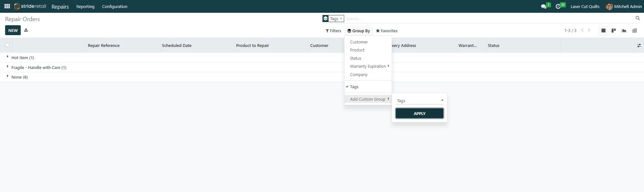Image resolution: width=644 pixels, height=192 pixels.
Task: Open the Repairs menu
Action: click(60, 6)
